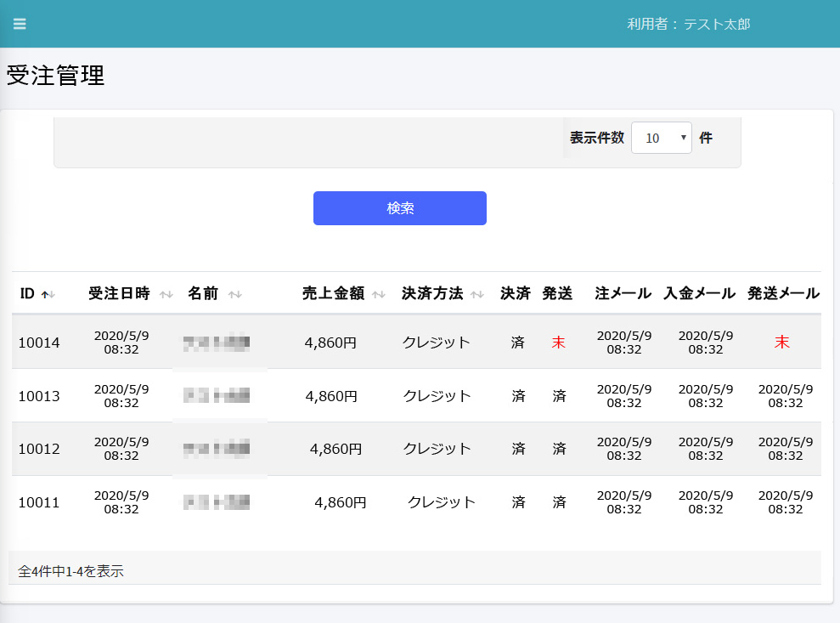
Task: Click sort arrows next to 売上金額
Action: (x=379, y=294)
